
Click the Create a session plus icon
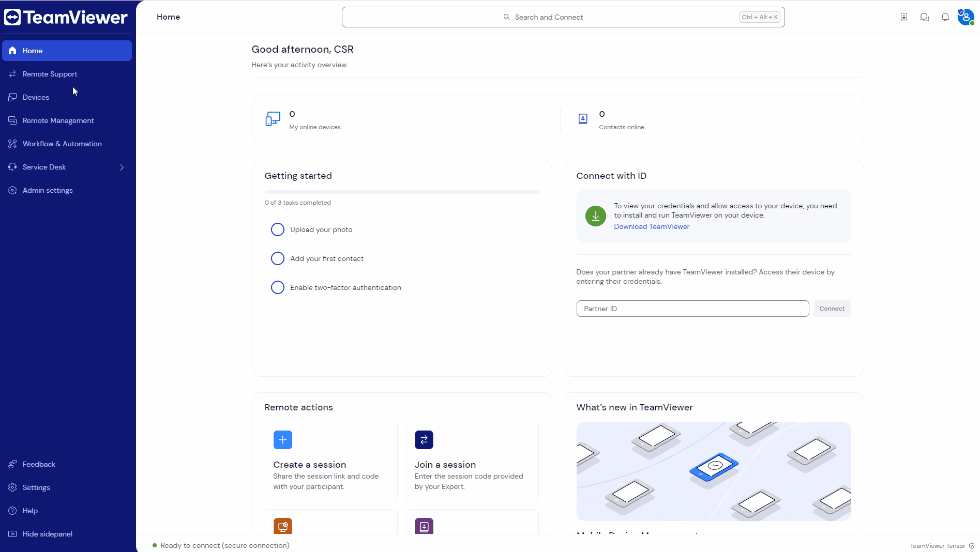coord(283,440)
